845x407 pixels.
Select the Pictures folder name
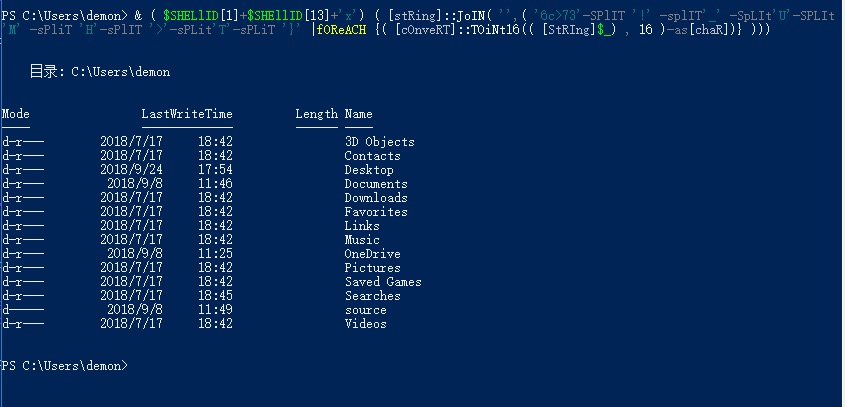pyautogui.click(x=372, y=268)
